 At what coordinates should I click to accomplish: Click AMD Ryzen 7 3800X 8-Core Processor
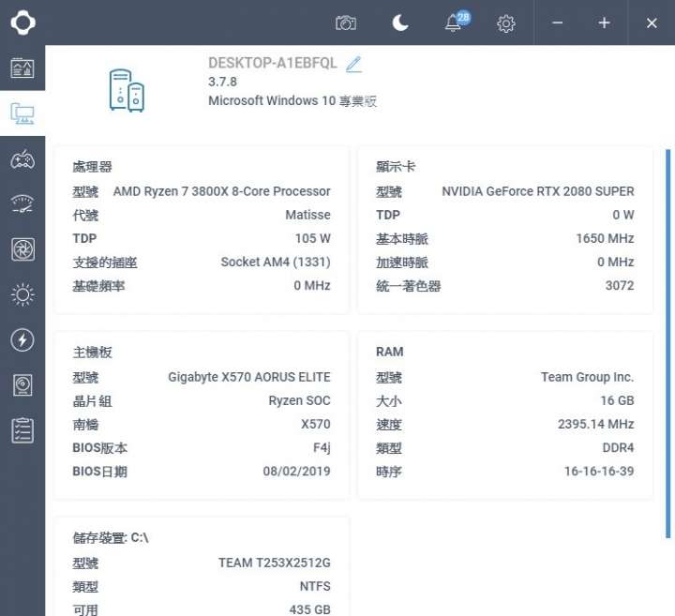coord(221,191)
